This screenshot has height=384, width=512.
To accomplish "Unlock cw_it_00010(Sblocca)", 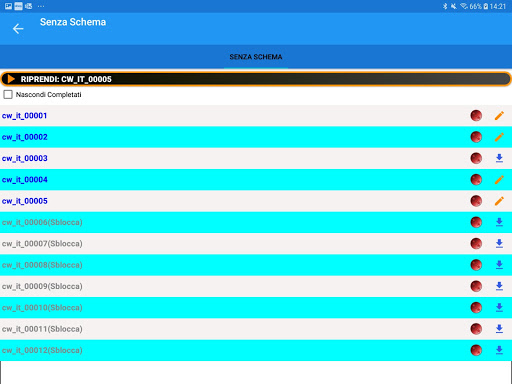I will click(42, 308).
